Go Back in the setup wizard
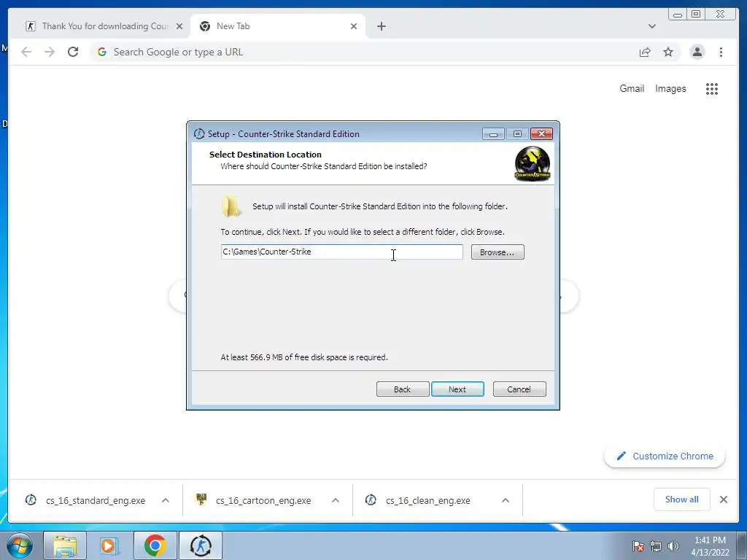The height and width of the screenshot is (560, 747). point(403,389)
